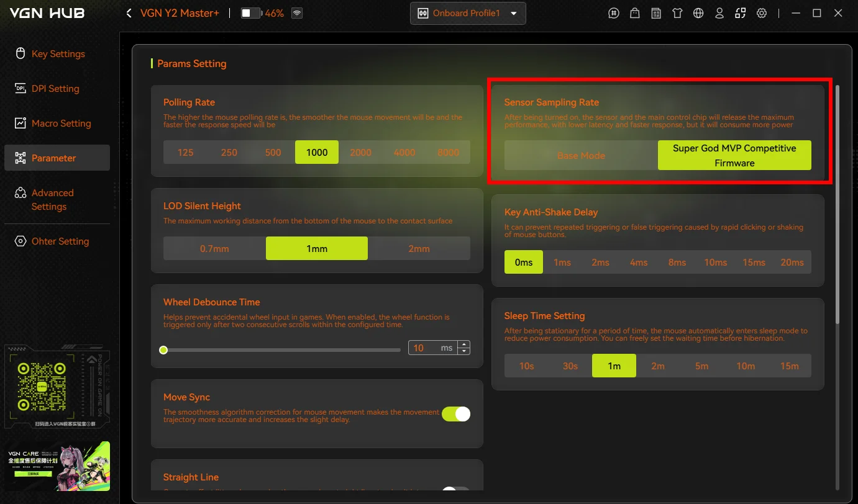Choose 30s sleep time
858x504 pixels.
point(570,366)
